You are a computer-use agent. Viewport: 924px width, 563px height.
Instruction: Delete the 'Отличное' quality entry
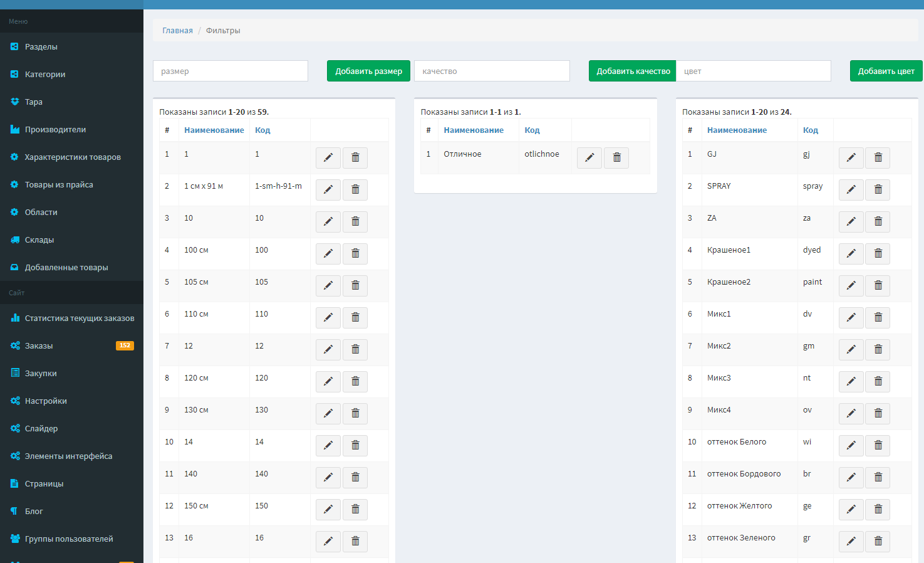(616, 157)
